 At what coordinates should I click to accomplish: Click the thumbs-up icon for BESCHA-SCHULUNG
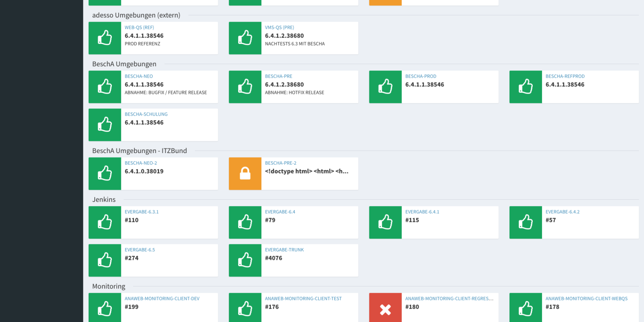tap(105, 125)
